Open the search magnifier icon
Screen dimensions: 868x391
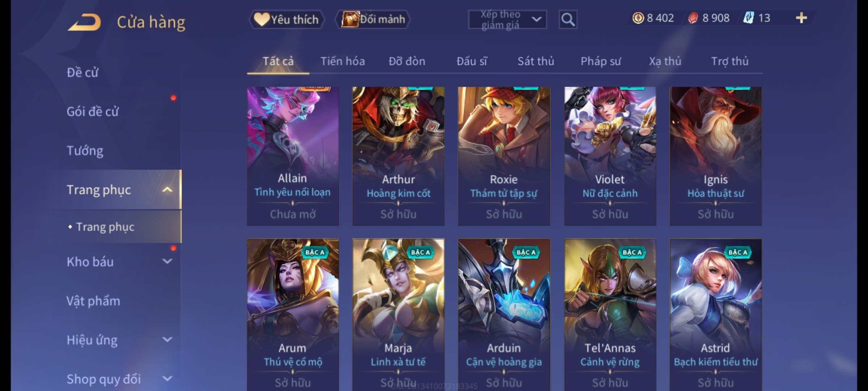point(568,20)
